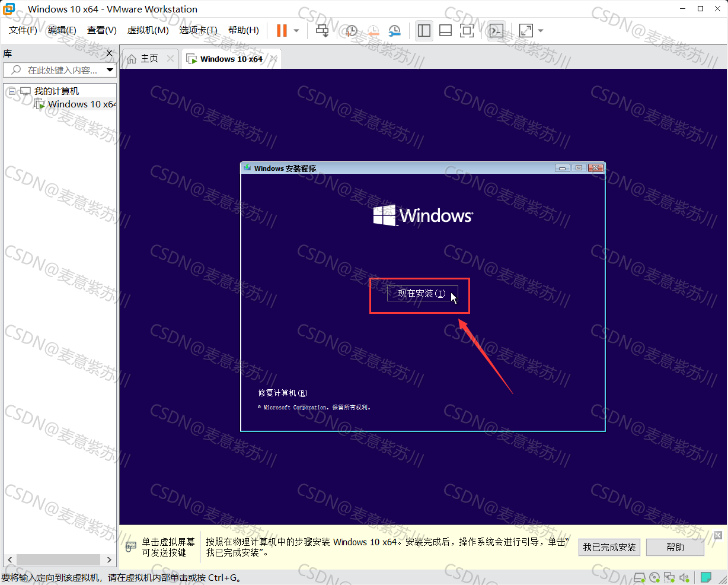The height and width of the screenshot is (585, 728).
Task: Open the 编辑(E) menu
Action: tap(62, 30)
